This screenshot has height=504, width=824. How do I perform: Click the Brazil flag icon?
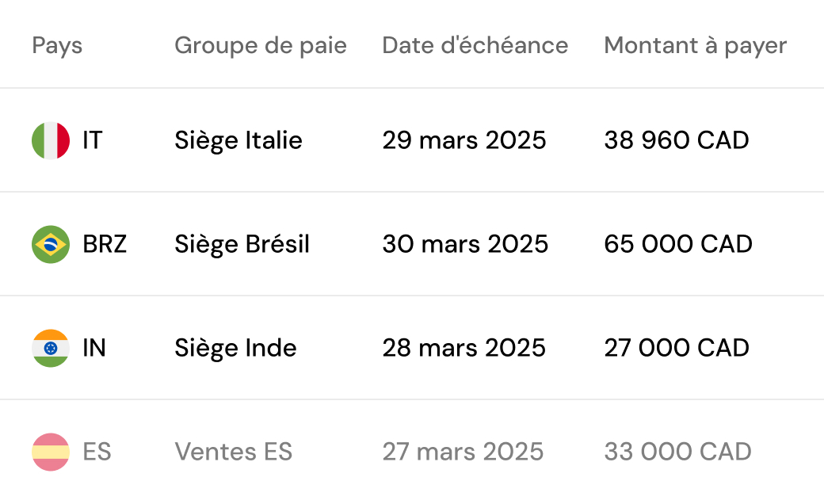[51, 244]
